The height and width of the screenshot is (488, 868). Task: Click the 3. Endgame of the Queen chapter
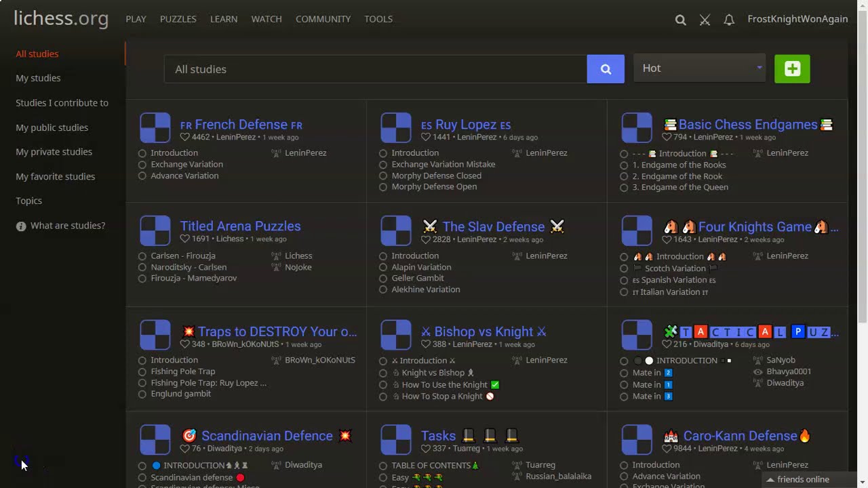[680, 187]
